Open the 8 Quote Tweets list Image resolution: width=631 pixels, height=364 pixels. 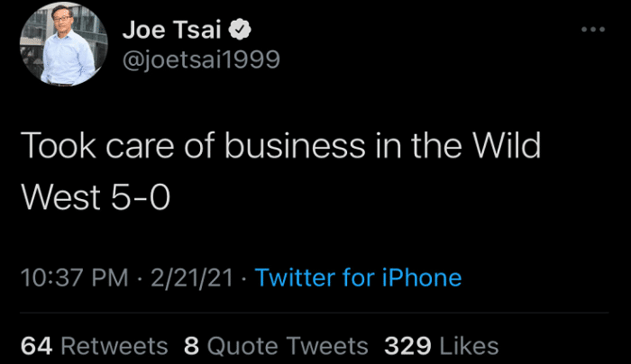275,346
